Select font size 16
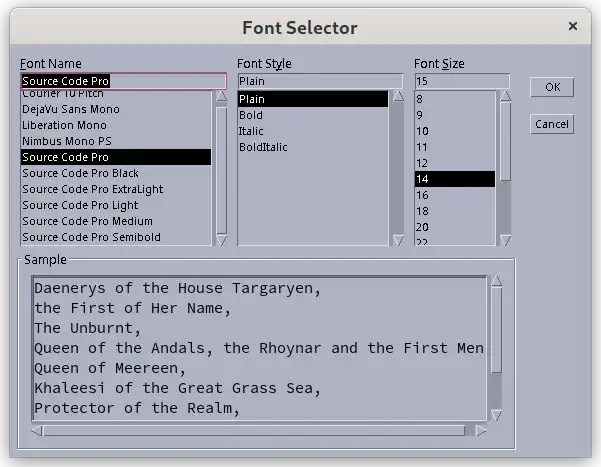601x467 pixels. [x=455, y=196]
